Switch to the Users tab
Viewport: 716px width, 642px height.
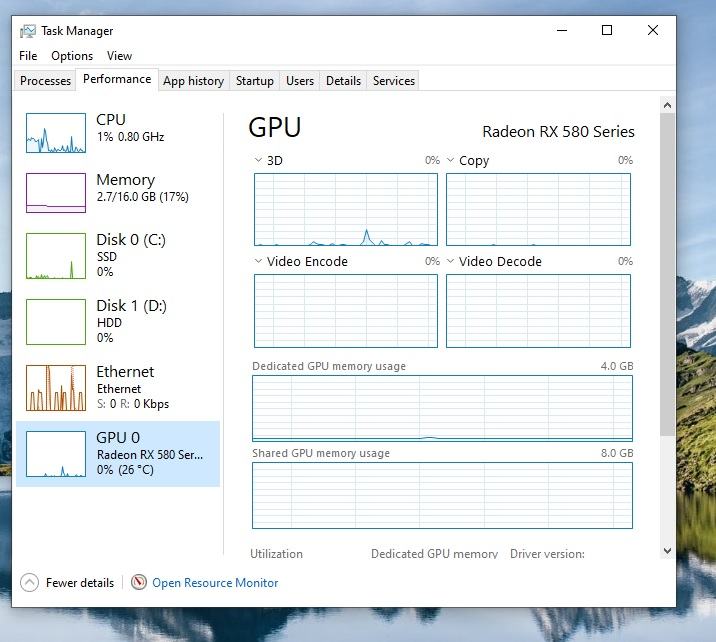(300, 81)
